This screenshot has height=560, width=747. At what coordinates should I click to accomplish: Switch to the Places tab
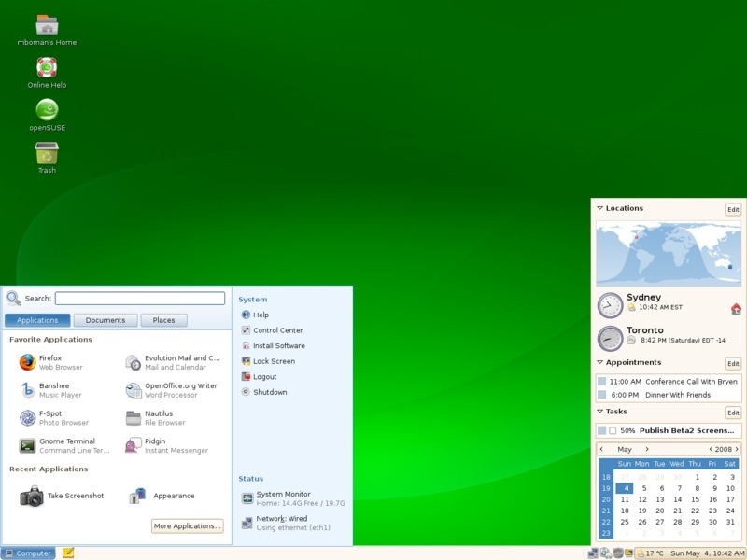(164, 319)
